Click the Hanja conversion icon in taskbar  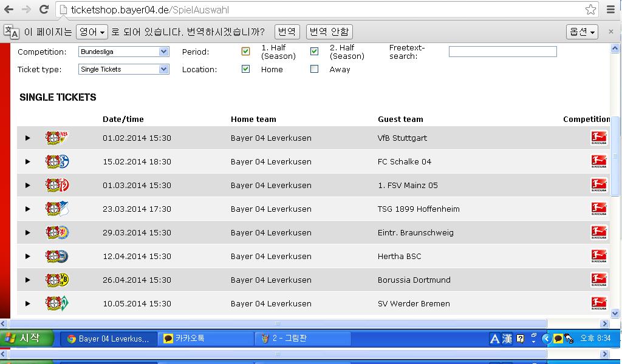(507, 339)
